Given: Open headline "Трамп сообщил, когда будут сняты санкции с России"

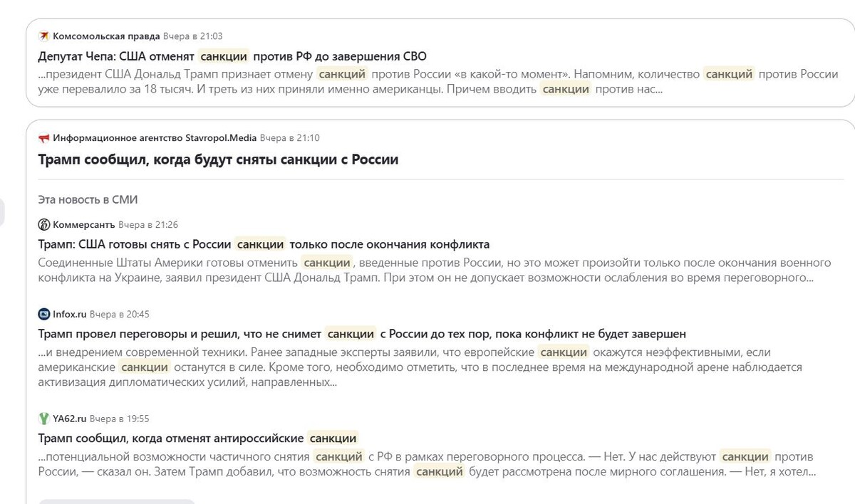Looking at the screenshot, I should [x=218, y=159].
